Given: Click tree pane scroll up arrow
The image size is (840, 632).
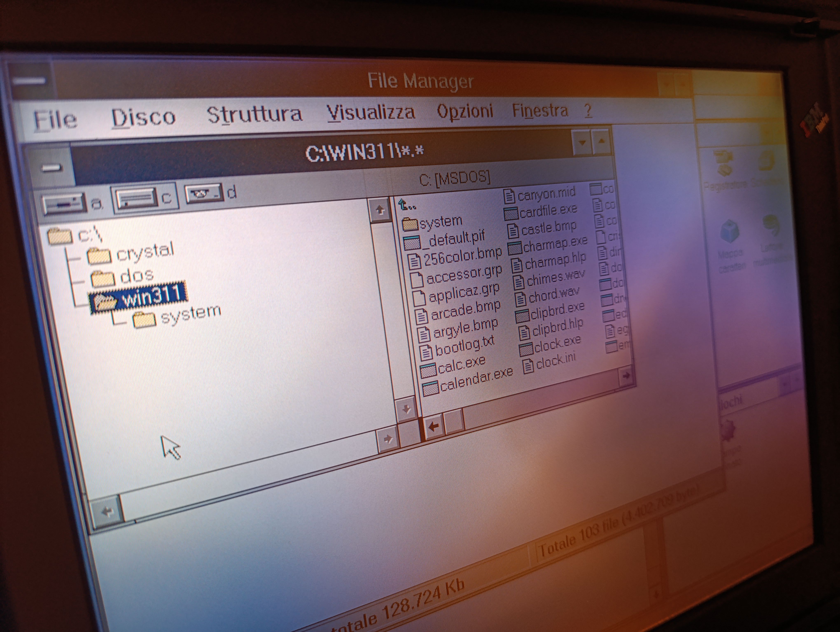Looking at the screenshot, I should [380, 210].
